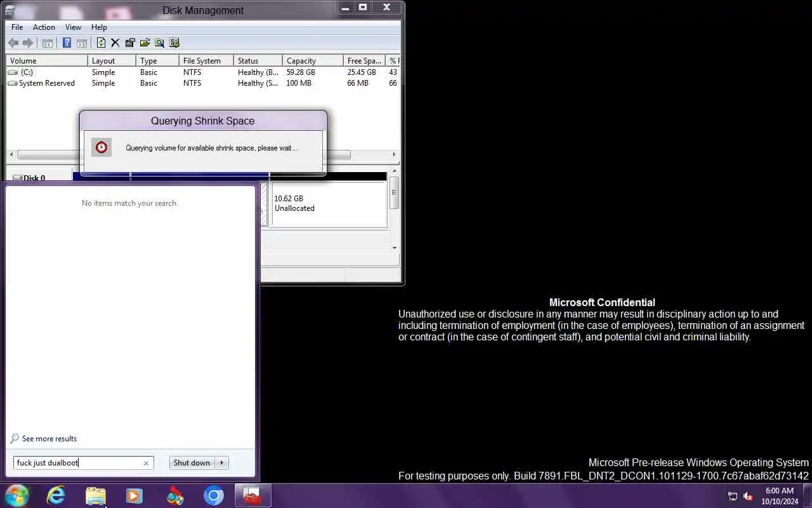Click the Forward arrow in Disk Management toolbar

pyautogui.click(x=28, y=43)
